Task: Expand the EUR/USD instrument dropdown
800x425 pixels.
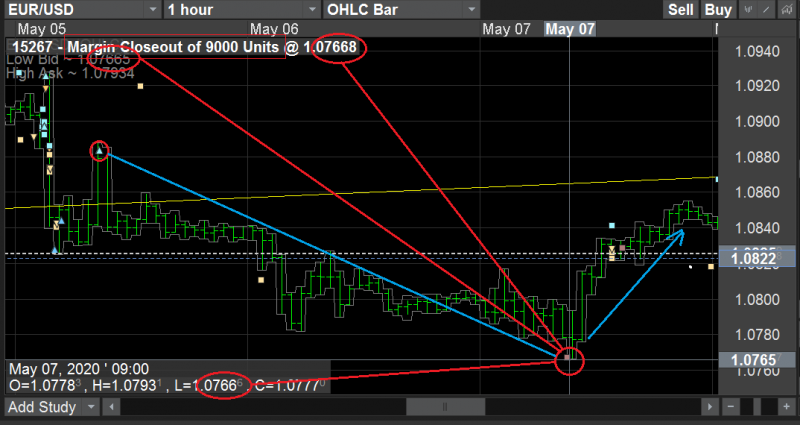Action: tap(153, 10)
